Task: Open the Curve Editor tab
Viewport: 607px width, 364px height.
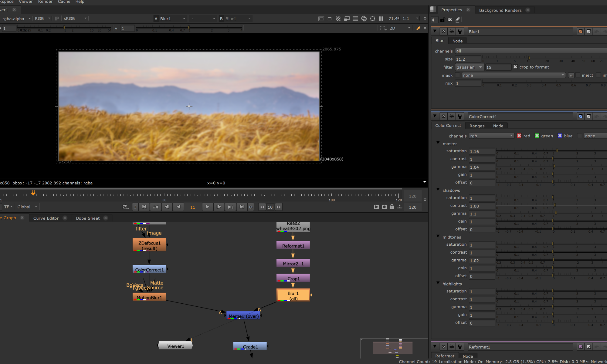Action: pos(46,218)
